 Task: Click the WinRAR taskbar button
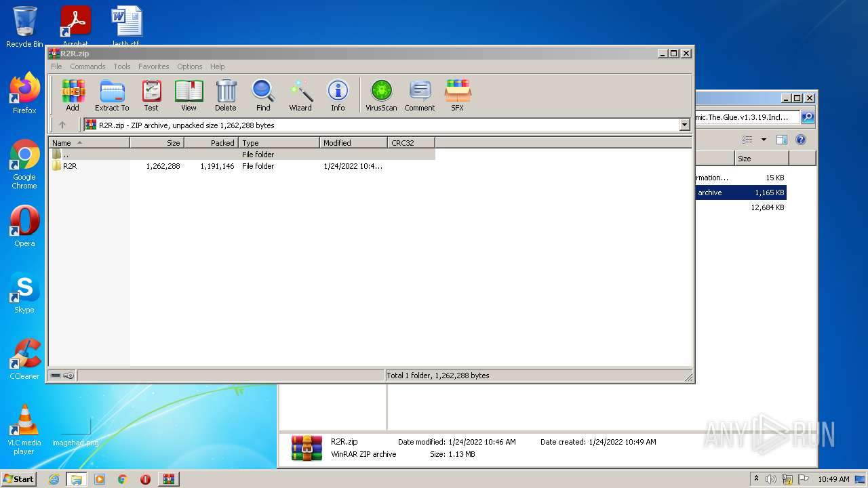click(x=169, y=479)
